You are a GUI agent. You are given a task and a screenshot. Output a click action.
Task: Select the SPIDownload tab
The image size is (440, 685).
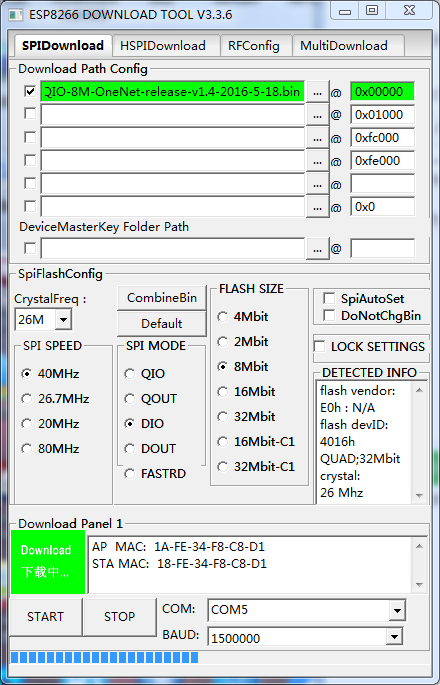(63, 45)
